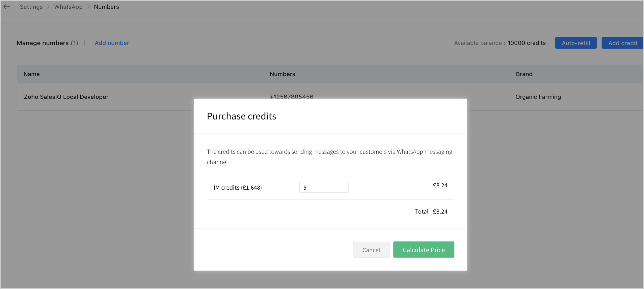Click the Brand column header
Viewport: 644px width, 289px height.
tap(524, 74)
